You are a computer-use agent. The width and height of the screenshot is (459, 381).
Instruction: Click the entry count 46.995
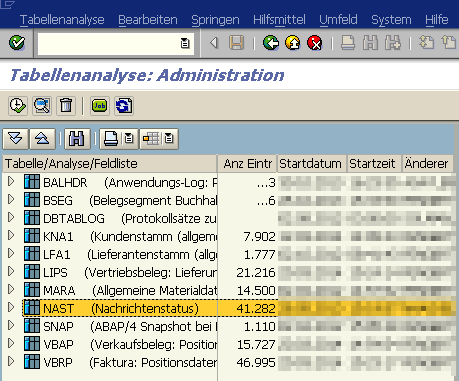coord(256,362)
